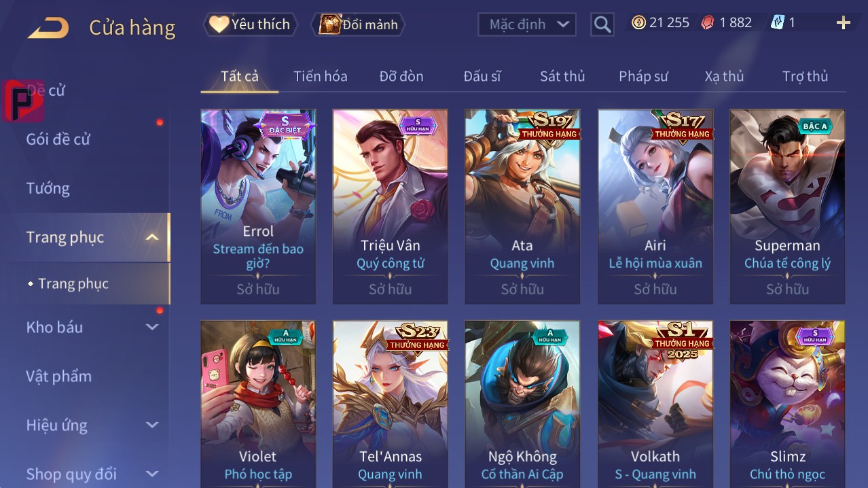Expand the Hiệu ứng sidebar section
The image size is (868, 488).
[x=152, y=425]
